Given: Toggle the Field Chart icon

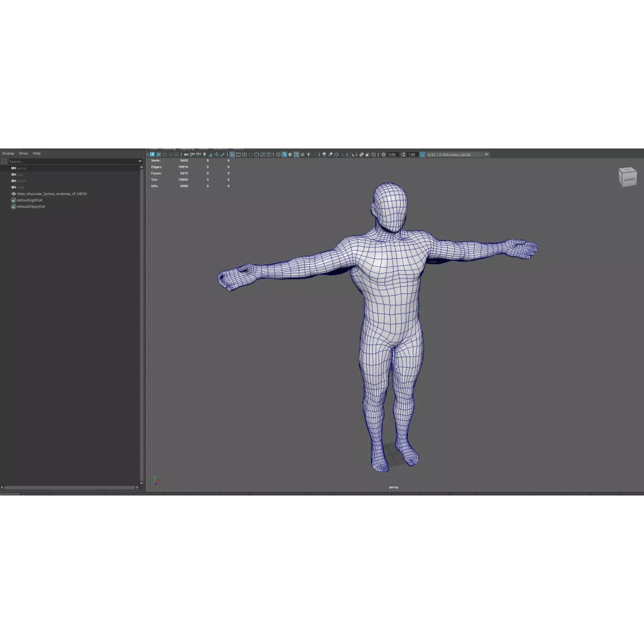Looking at the screenshot, I should pos(256,154).
